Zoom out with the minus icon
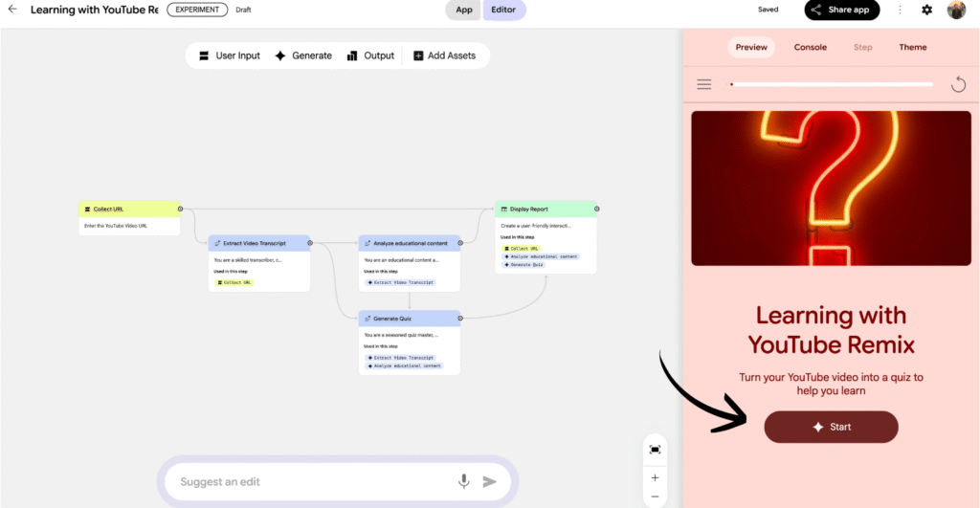The width and height of the screenshot is (980, 508). (655, 497)
